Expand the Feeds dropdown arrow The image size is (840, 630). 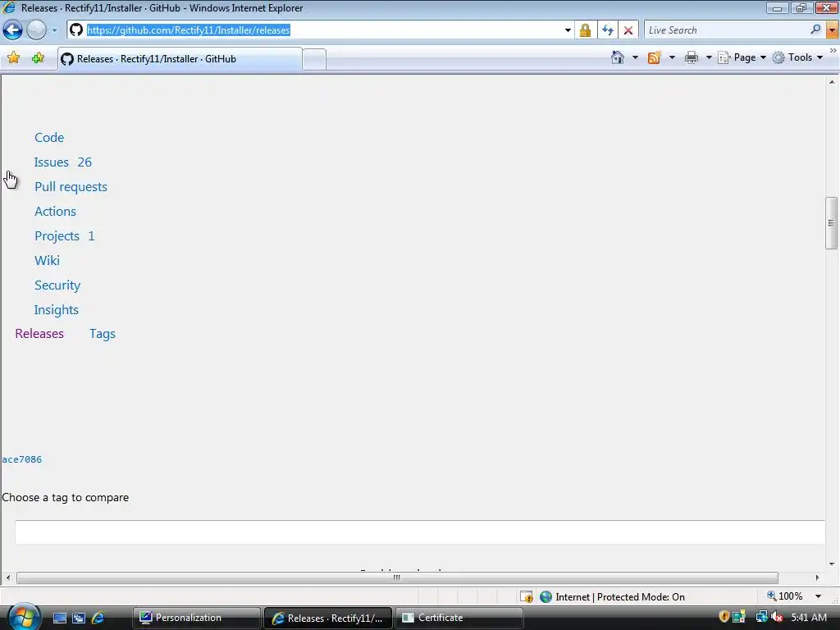(672, 57)
